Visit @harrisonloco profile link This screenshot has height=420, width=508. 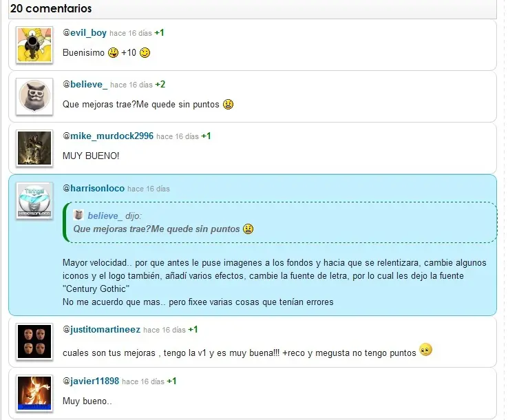tap(94, 188)
